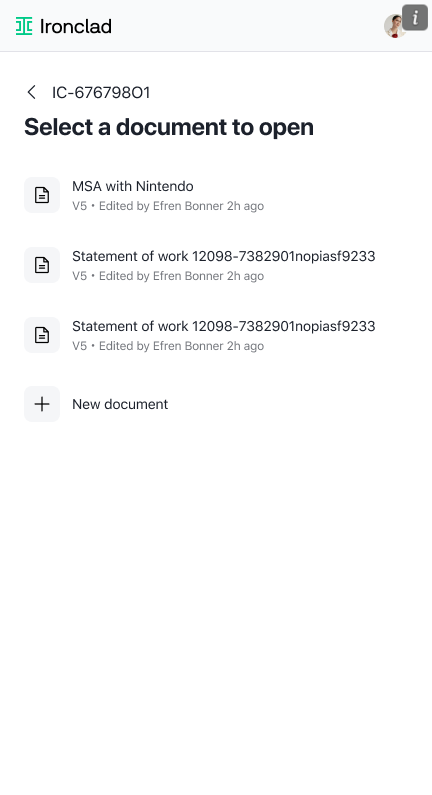Click the plus icon for New document
The height and width of the screenshot is (795, 432).
tap(42, 404)
